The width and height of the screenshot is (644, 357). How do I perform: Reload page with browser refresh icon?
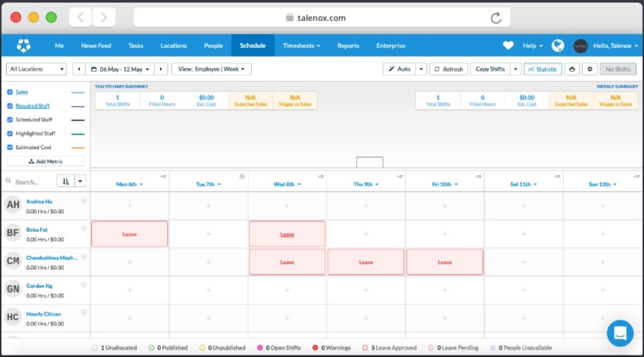point(495,18)
